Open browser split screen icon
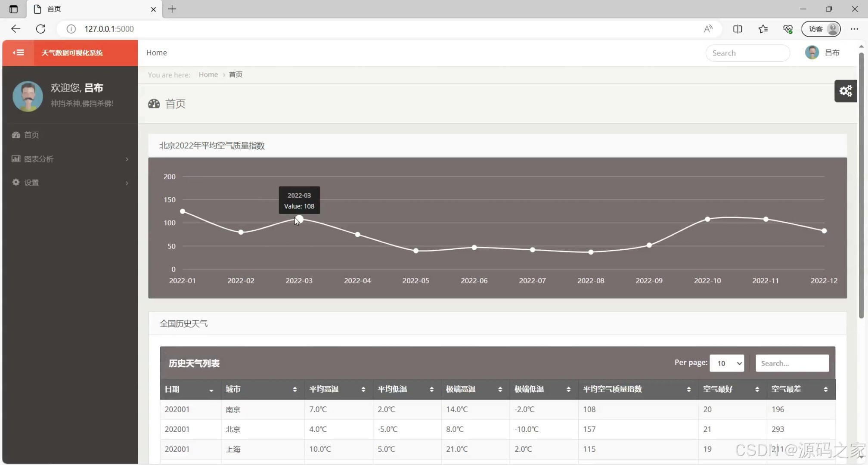This screenshot has width=868, height=465. (x=737, y=29)
